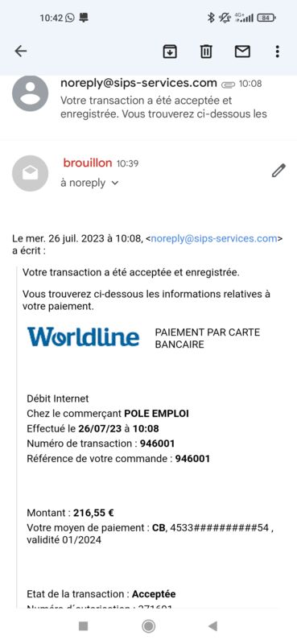Open the collapsed noreply@sips-services.com message
297x644 pixels.
[x=148, y=101]
